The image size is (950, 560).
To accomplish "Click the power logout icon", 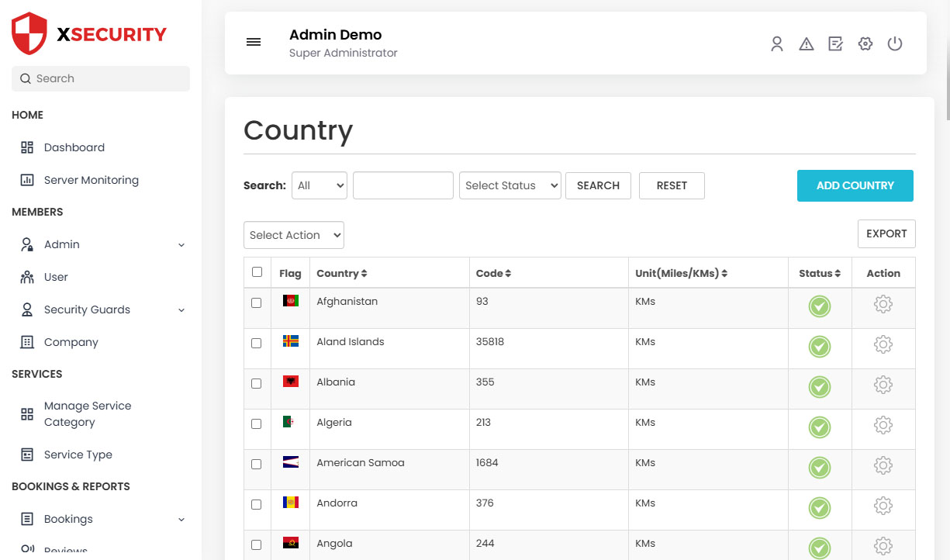I will click(x=895, y=44).
